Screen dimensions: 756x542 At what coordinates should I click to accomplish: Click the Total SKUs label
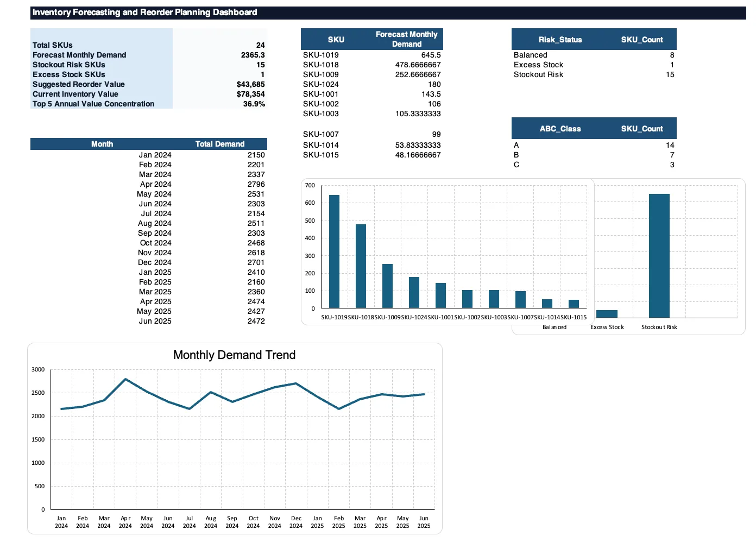click(x=53, y=45)
